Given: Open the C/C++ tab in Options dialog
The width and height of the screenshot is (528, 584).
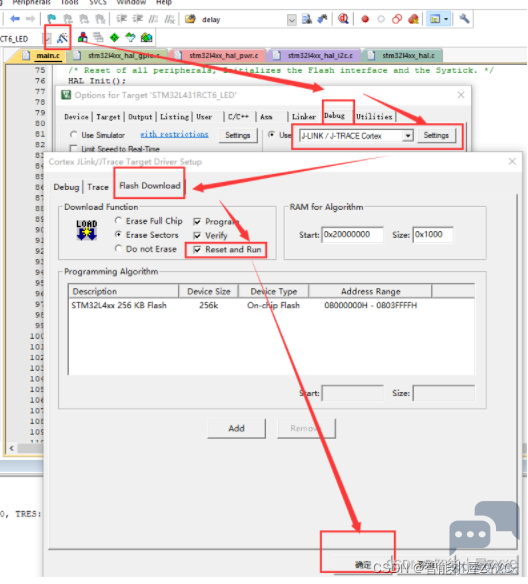Looking at the screenshot, I should pyautogui.click(x=238, y=117).
